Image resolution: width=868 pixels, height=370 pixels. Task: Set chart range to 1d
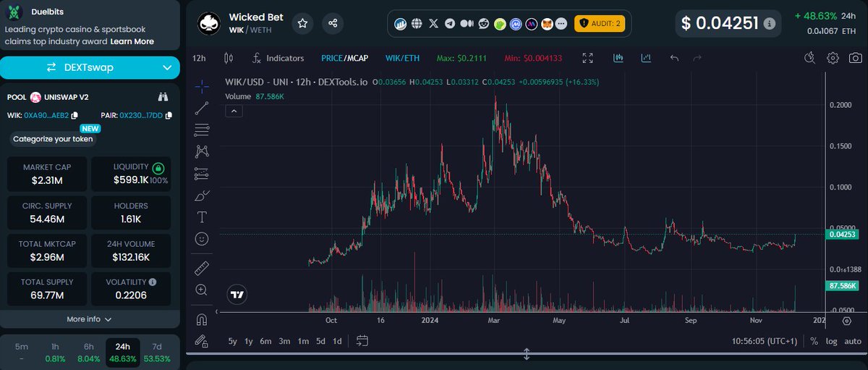click(337, 341)
